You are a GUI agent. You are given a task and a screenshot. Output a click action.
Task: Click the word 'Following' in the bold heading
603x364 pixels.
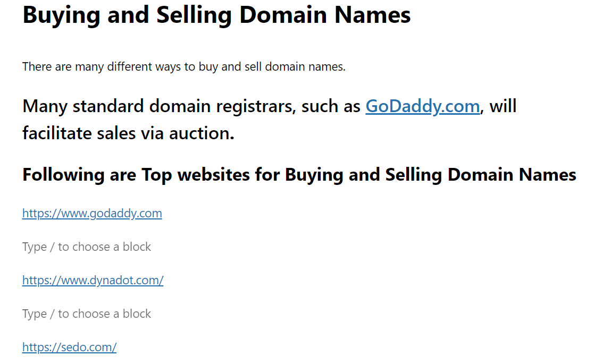pos(63,175)
